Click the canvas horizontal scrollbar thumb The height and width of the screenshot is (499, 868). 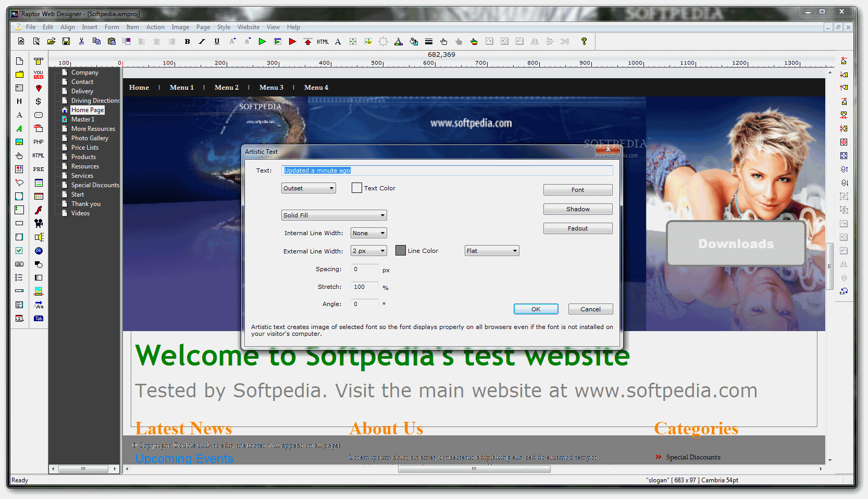tap(474, 469)
